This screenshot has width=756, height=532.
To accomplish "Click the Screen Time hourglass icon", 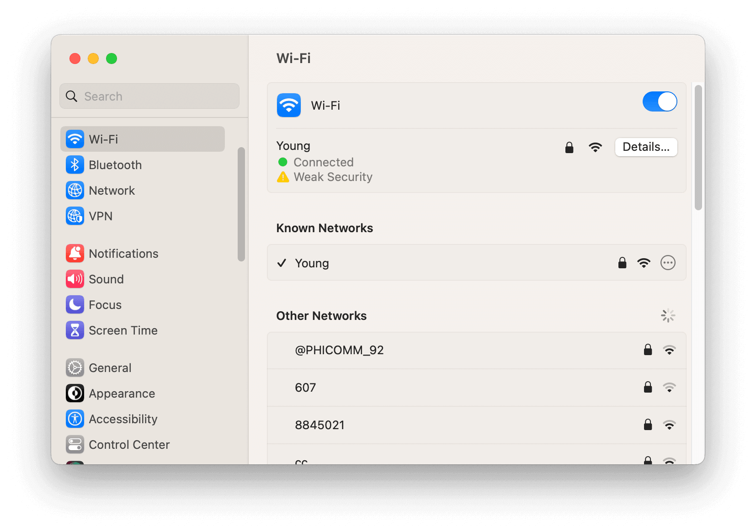I will [x=75, y=330].
